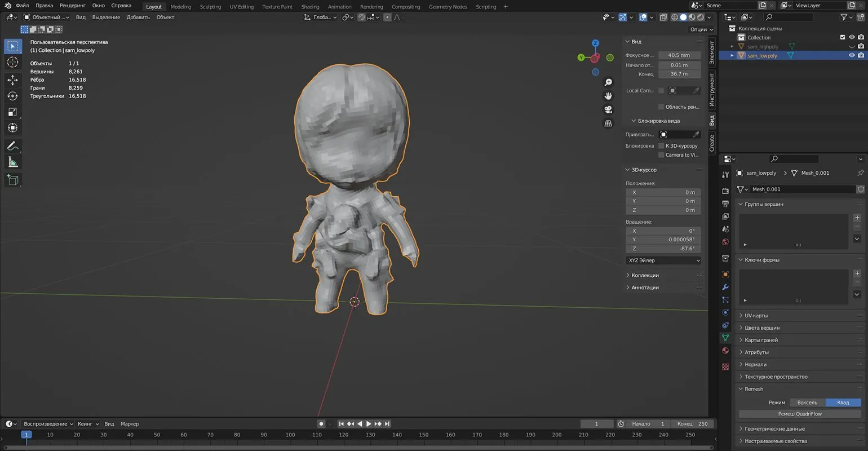Switch to orthographic/perspective grid view icon
Viewport: 868px width, 451px height.
pos(608,123)
